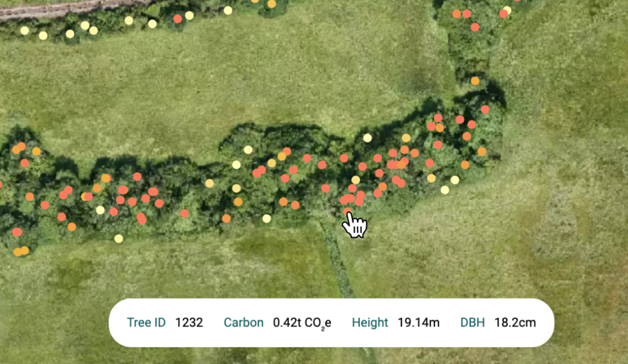Click the red oval marker at the far-left woodland edge
The height and width of the screenshot is (364, 628).
tap(17, 232)
